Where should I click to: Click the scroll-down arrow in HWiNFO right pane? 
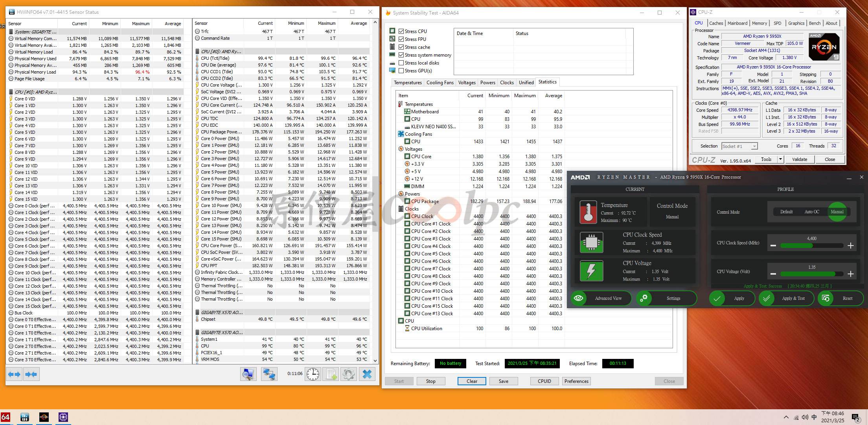pyautogui.click(x=375, y=360)
